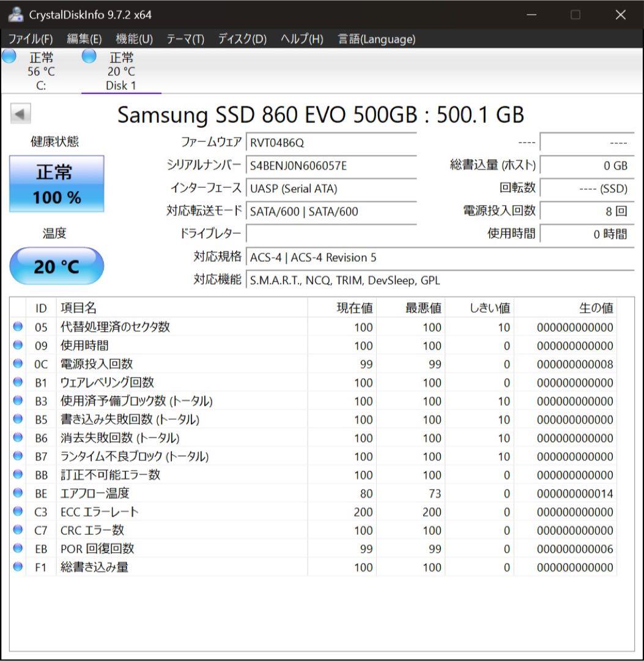Screen dimensions: 644x661
Task: Open the テーマ menu
Action: [187, 39]
